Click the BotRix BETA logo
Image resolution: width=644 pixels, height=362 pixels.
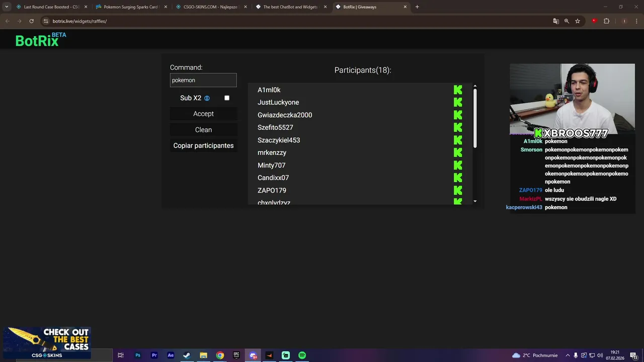pos(40,40)
